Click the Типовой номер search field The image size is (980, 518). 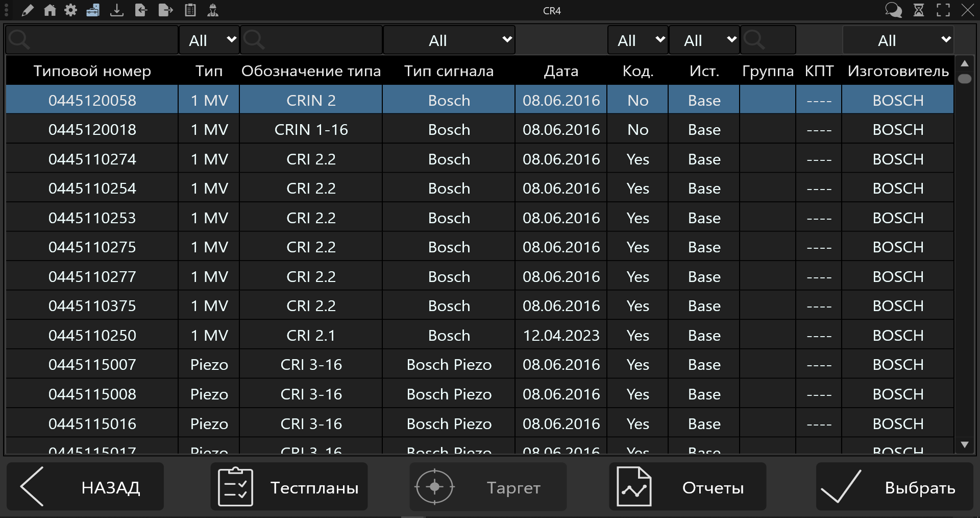pos(92,40)
